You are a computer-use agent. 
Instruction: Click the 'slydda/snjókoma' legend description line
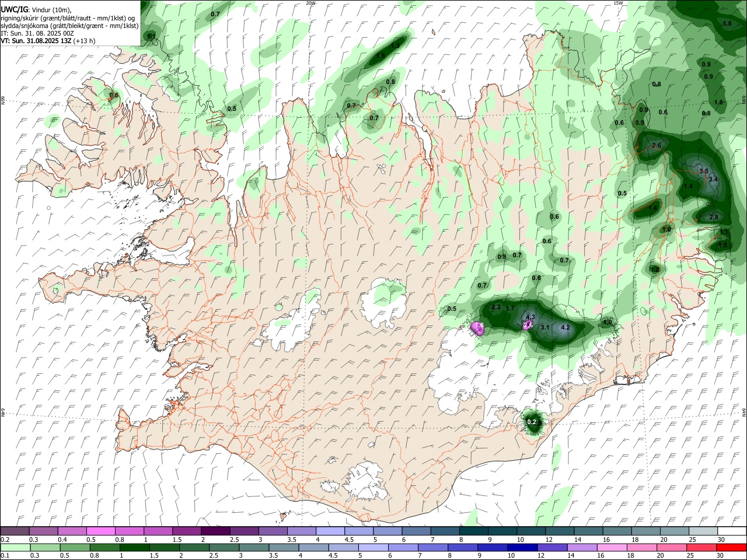click(x=69, y=26)
